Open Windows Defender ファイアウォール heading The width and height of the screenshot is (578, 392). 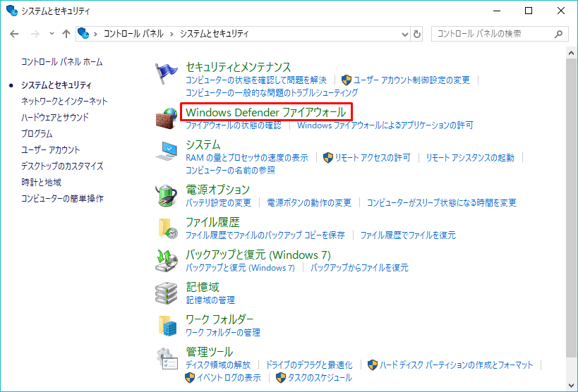266,112
